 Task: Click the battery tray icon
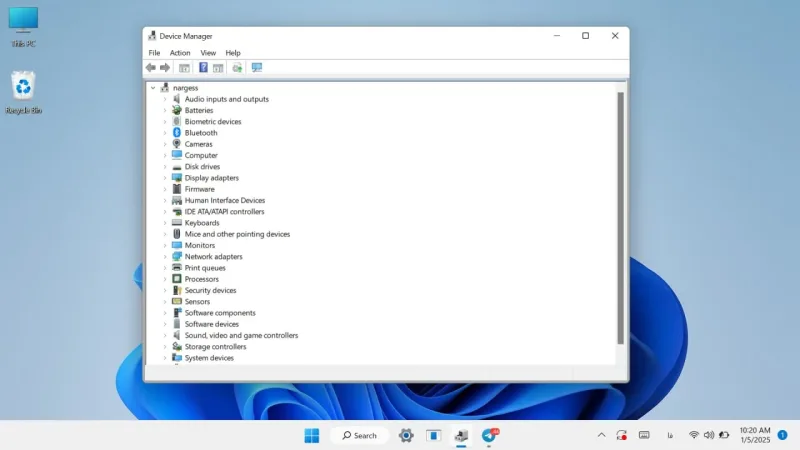coord(724,435)
